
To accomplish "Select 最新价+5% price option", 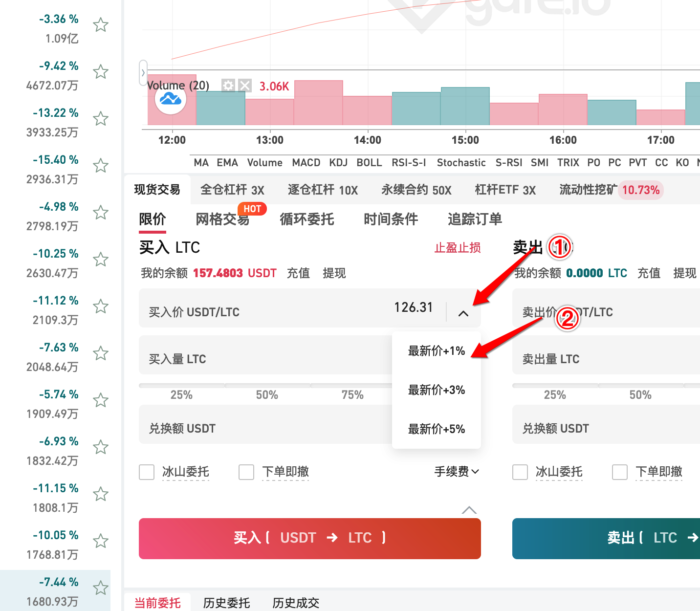I will (x=437, y=429).
